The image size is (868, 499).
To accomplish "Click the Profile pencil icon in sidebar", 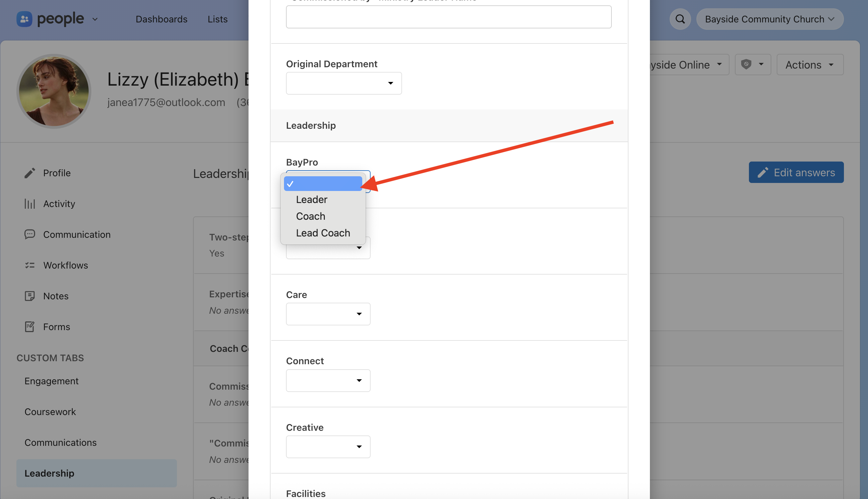I will 30,173.
